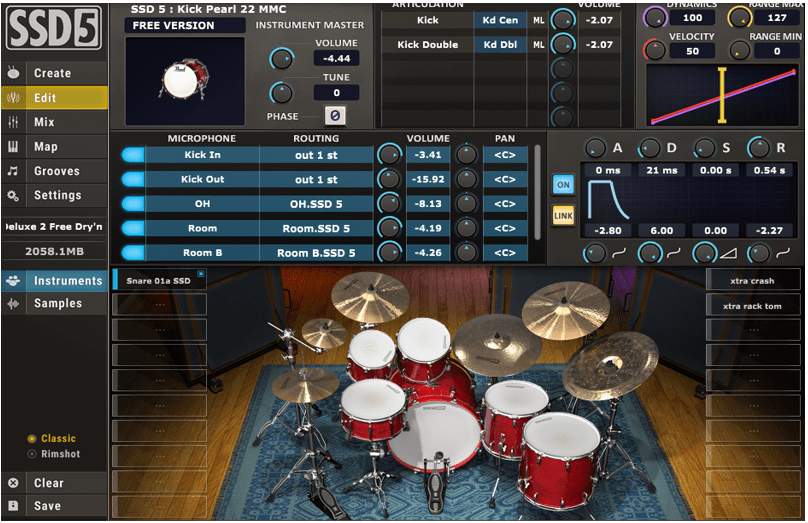Click the Attack envelope knob
808x523 pixels.
tap(598, 148)
